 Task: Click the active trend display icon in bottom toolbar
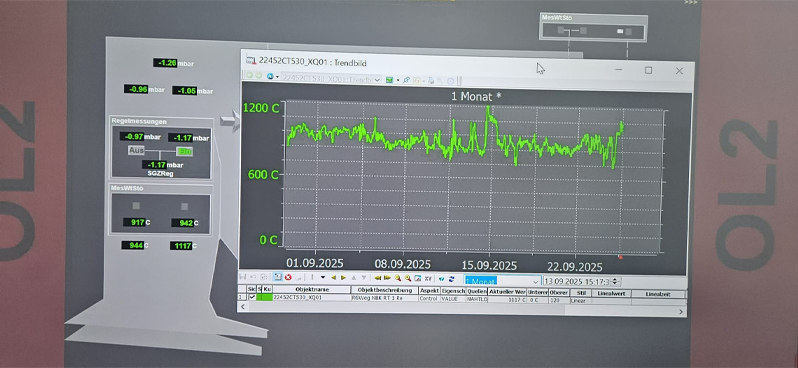coord(278,277)
